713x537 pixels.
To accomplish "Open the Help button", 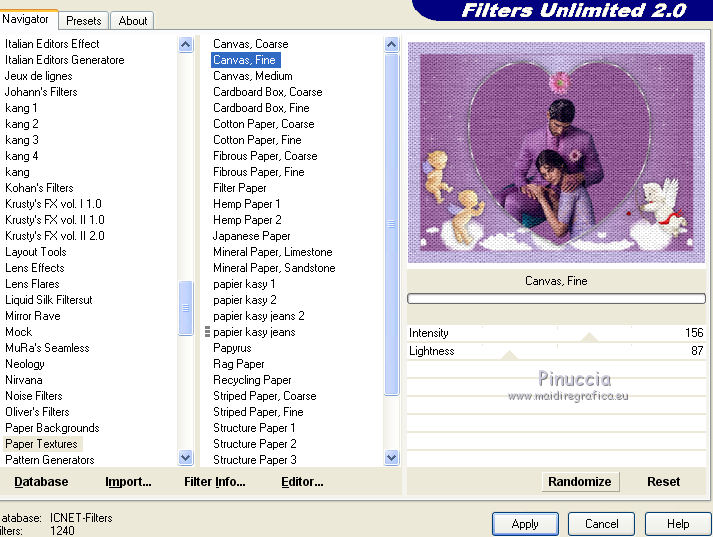I will pos(678,524).
